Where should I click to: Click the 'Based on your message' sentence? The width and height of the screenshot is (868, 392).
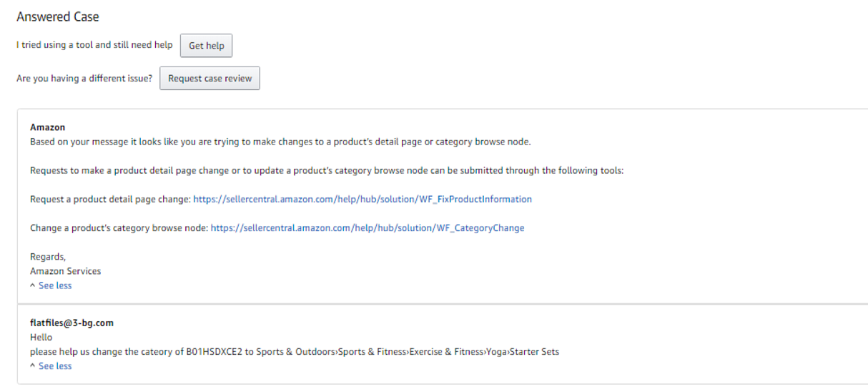pyautogui.click(x=280, y=142)
